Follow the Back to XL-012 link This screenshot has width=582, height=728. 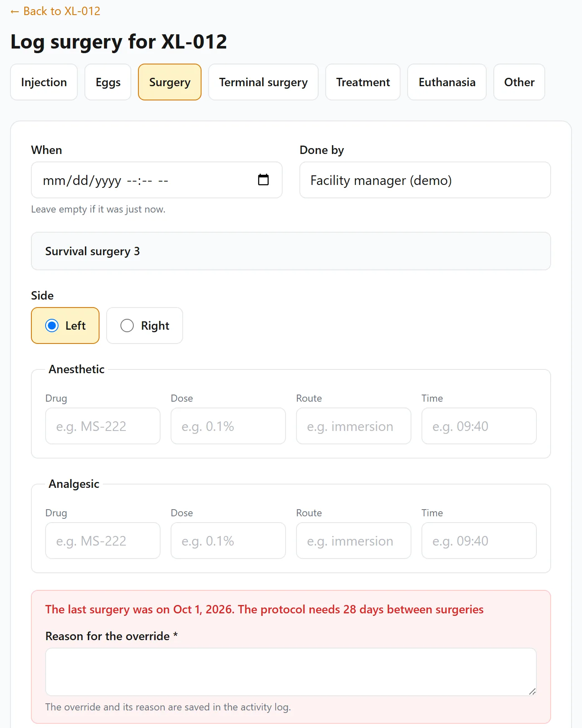click(x=56, y=11)
